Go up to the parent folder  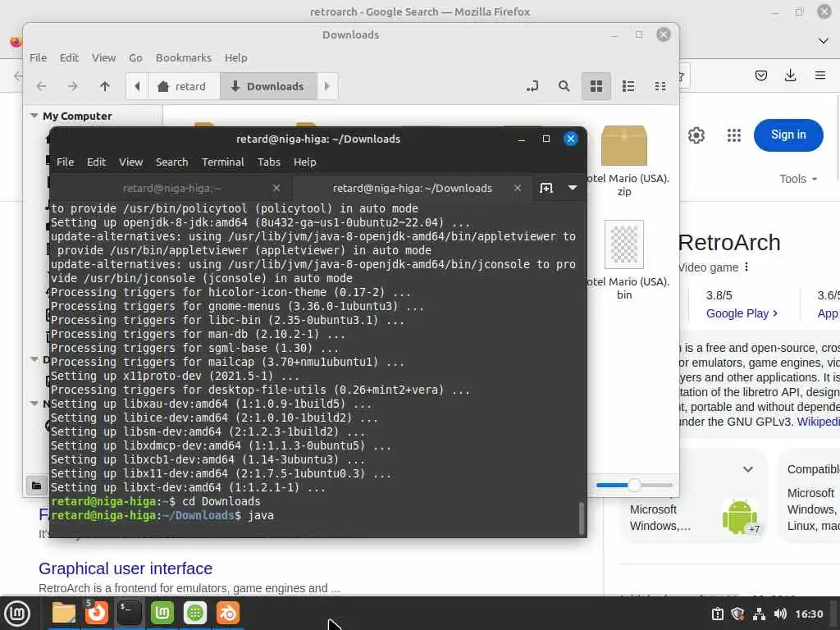coord(105,86)
